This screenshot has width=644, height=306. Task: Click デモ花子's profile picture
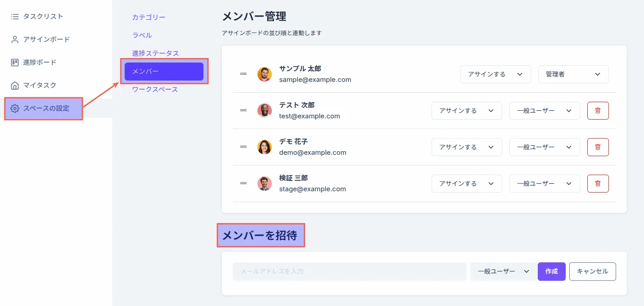click(264, 147)
